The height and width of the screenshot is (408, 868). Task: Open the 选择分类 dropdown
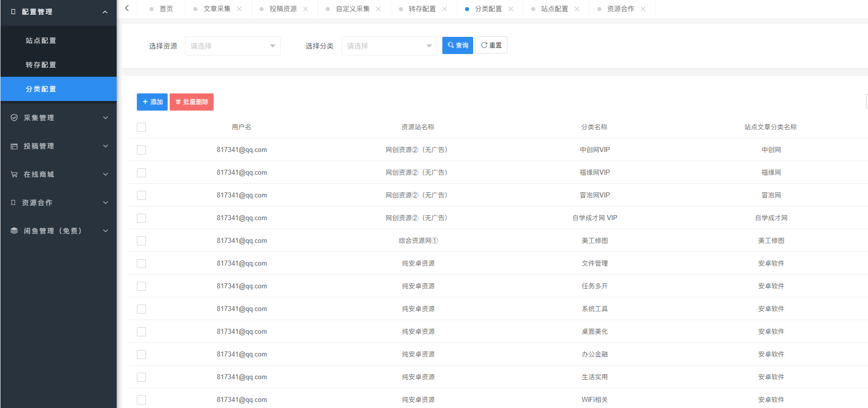[x=389, y=46]
